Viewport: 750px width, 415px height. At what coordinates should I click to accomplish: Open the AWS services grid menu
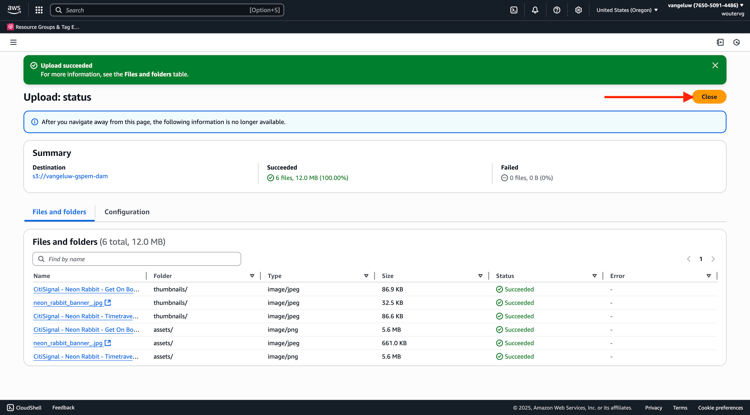coord(39,10)
